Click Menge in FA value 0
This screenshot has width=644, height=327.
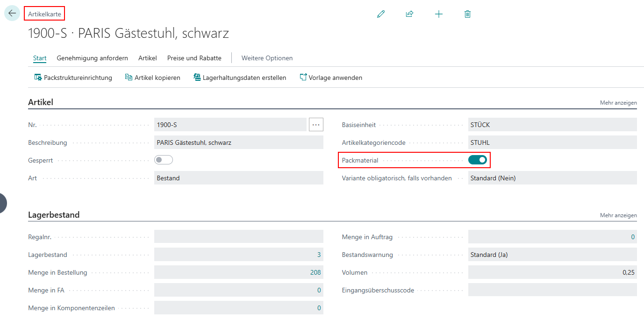319,290
